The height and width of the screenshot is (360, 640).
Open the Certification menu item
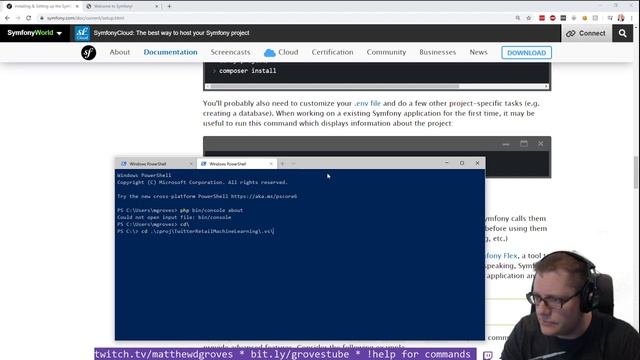(332, 52)
